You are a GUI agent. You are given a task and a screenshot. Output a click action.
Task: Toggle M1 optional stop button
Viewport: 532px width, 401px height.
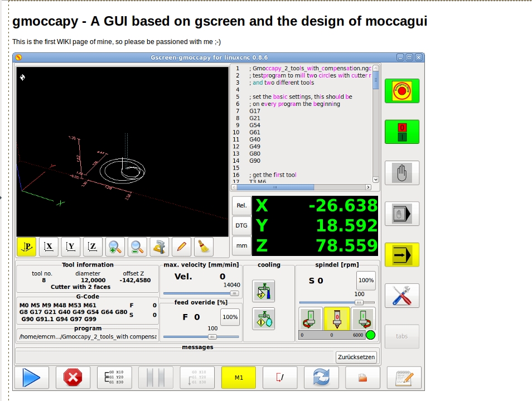click(239, 378)
